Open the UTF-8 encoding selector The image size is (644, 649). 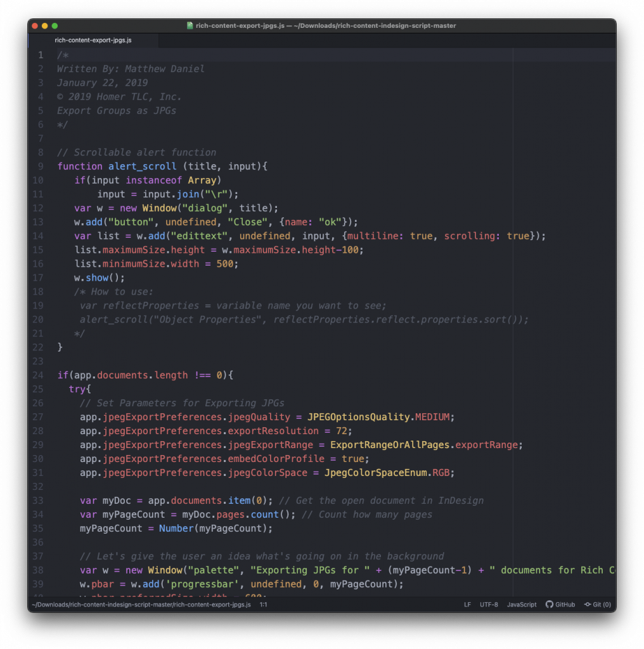pyautogui.click(x=489, y=605)
